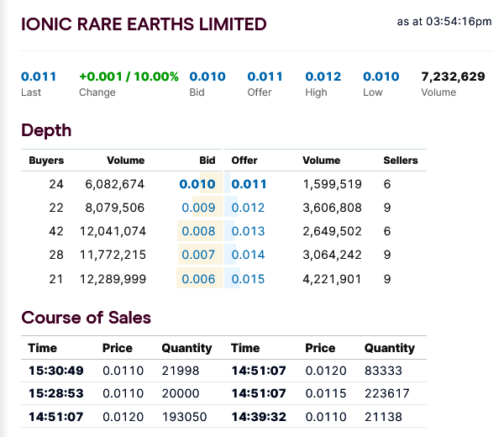This screenshot has height=437, width=504.
Task: Select buy volume 8,079,506
Action: coord(115,208)
